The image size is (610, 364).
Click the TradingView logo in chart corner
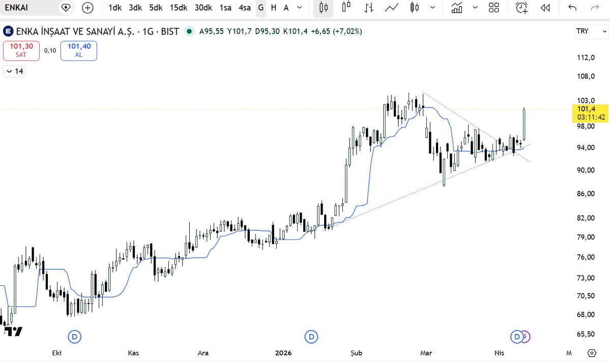coord(13,331)
